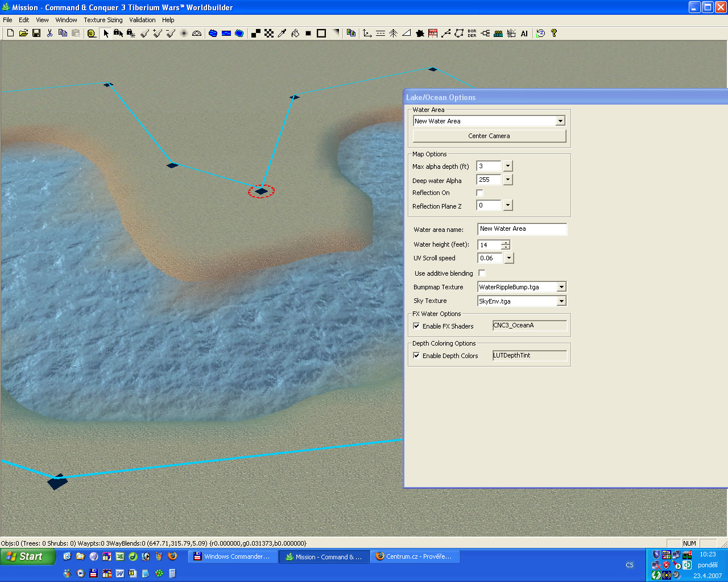Select the hollow square outline tool
This screenshot has height=582, width=728.
tap(321, 34)
